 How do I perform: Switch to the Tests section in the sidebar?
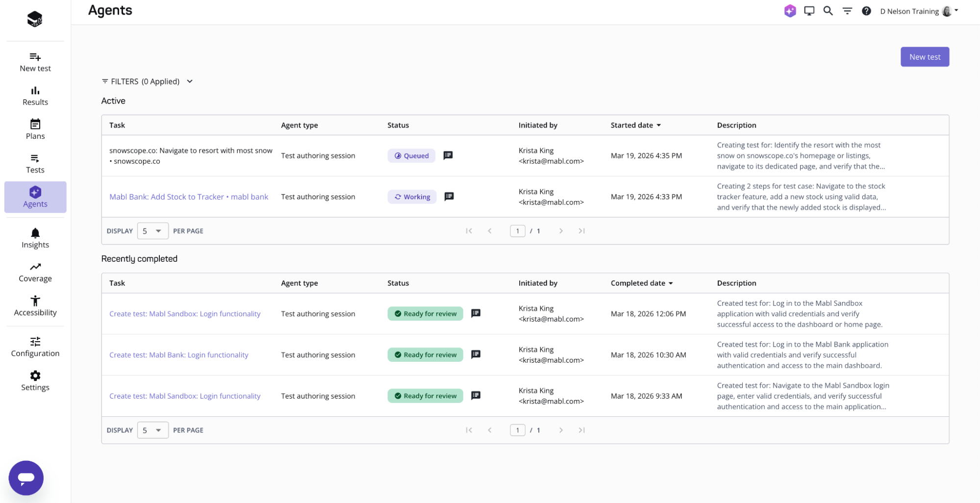tap(35, 163)
